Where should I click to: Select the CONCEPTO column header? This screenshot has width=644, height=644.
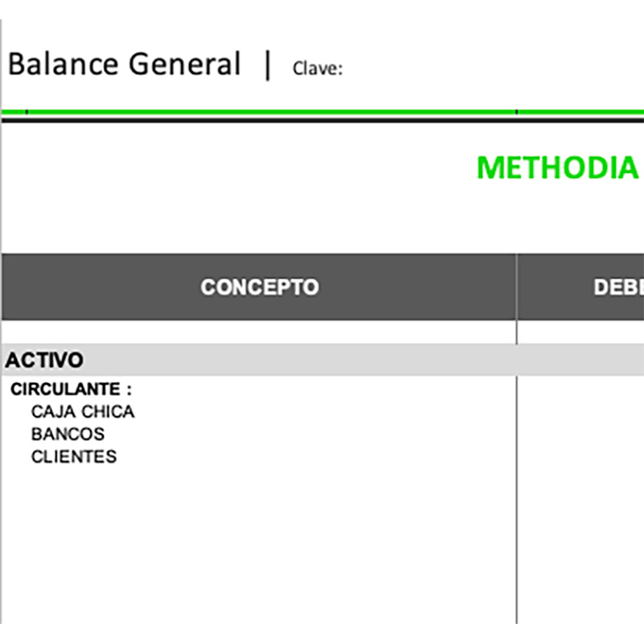coord(259,287)
